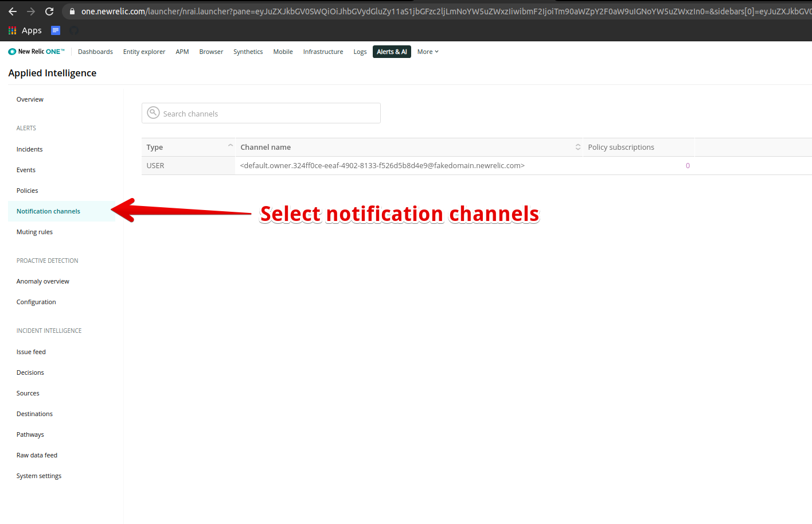Open the Logs tab

(x=360, y=52)
